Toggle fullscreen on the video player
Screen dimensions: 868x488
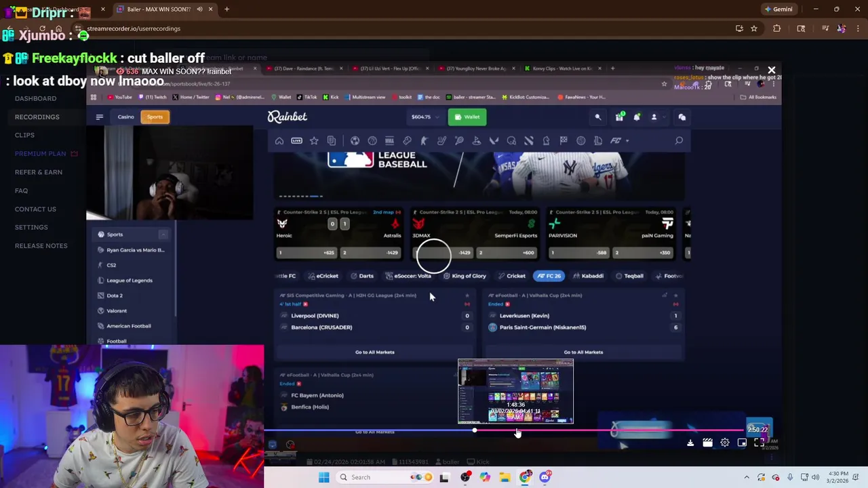pos(759,443)
